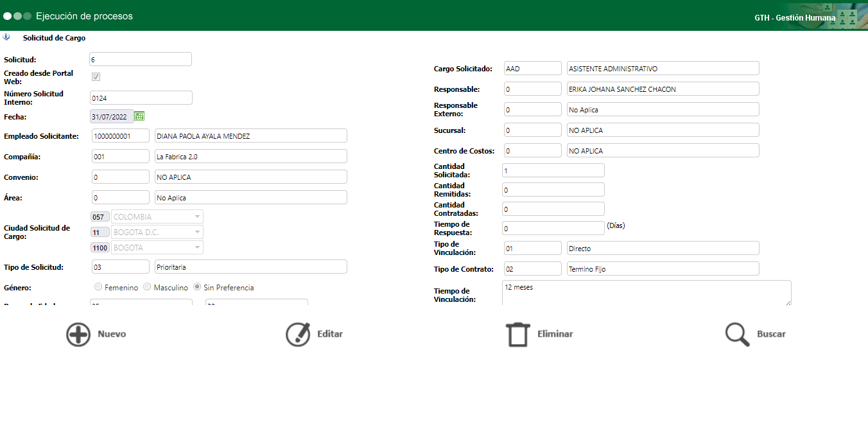Click the Buscar button label
This screenshot has height=440, width=868.
[771, 334]
